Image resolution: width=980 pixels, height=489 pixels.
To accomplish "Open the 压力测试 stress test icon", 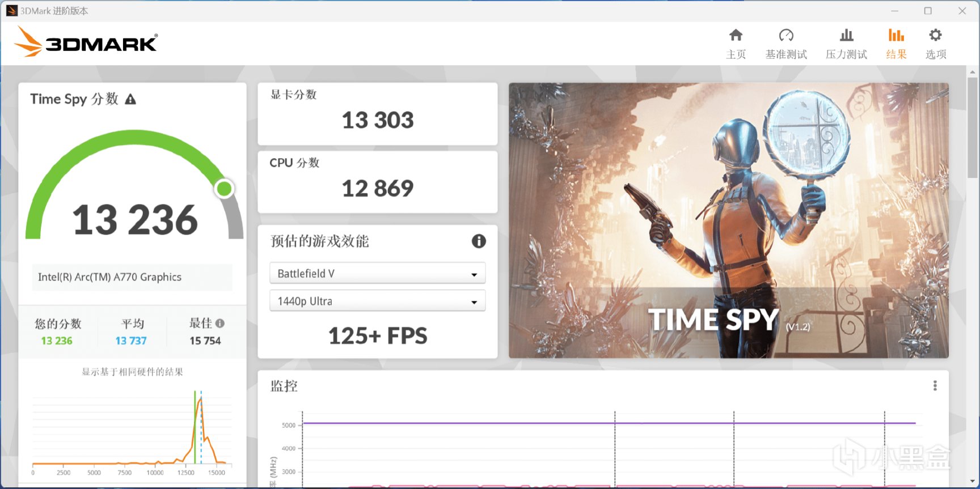I will click(846, 35).
